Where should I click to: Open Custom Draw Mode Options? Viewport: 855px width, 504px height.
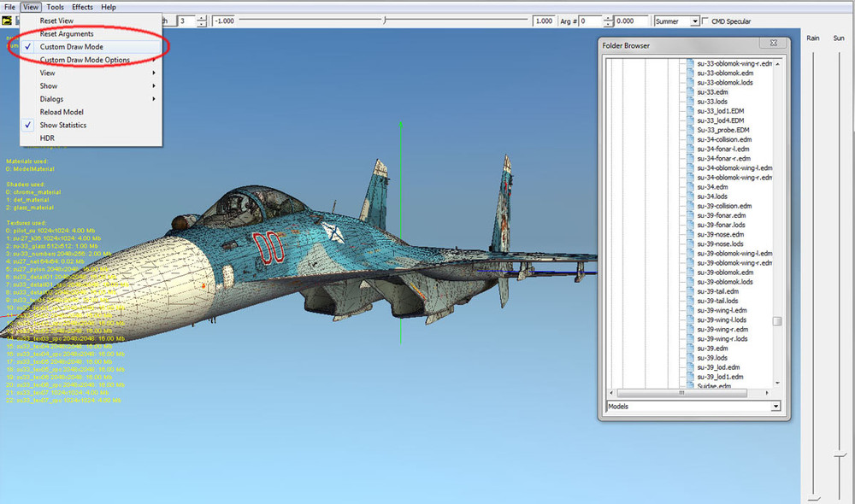click(85, 60)
